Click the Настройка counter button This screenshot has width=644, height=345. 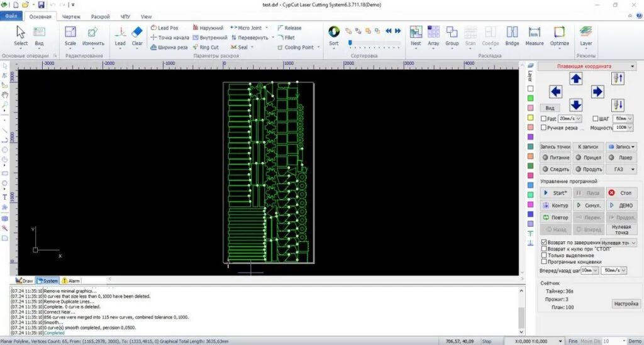point(626,304)
